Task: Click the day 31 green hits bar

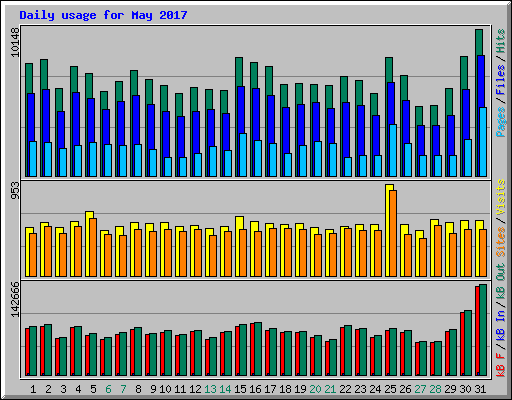Action: 479,42
